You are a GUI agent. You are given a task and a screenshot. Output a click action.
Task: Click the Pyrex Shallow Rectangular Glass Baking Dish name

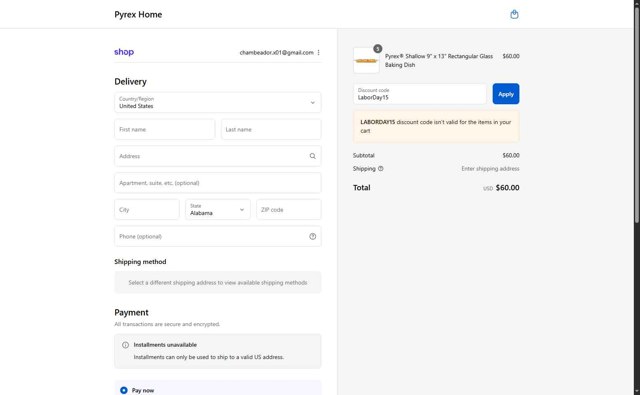click(439, 60)
